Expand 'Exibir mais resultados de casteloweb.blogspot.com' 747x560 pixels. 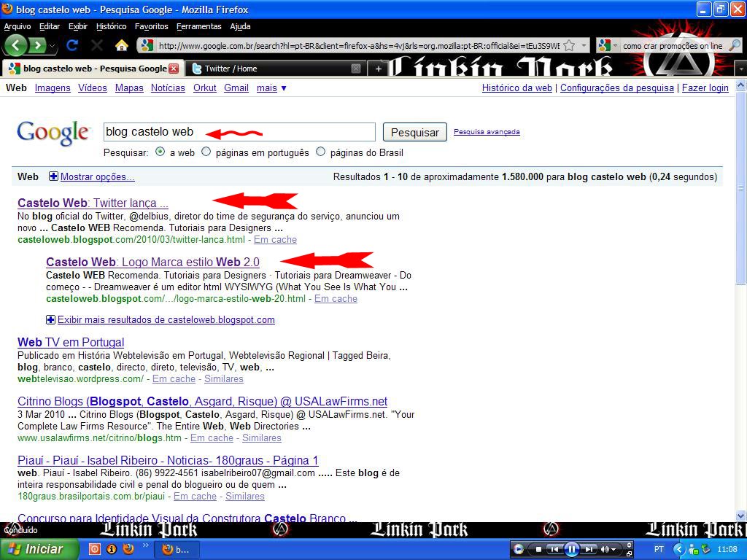(x=166, y=320)
